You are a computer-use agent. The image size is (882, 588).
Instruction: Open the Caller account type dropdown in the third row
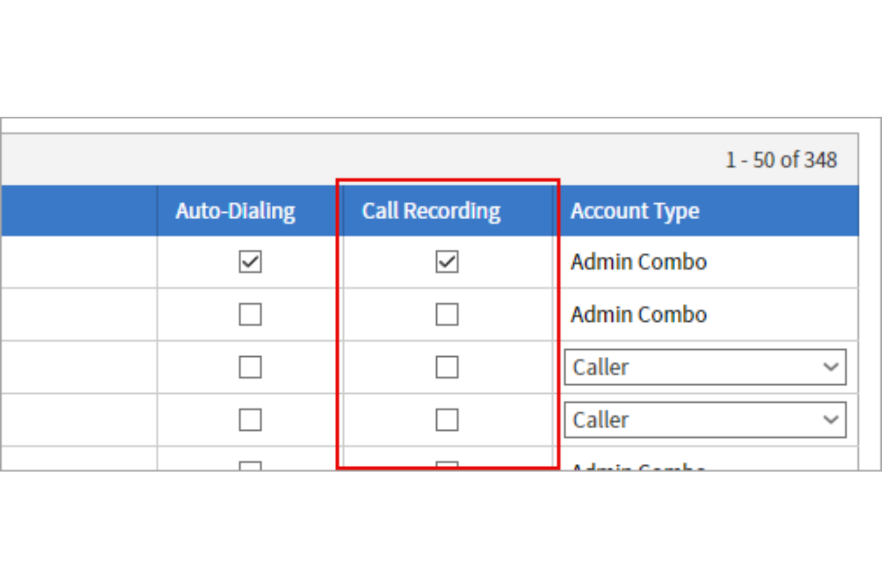[x=705, y=367]
